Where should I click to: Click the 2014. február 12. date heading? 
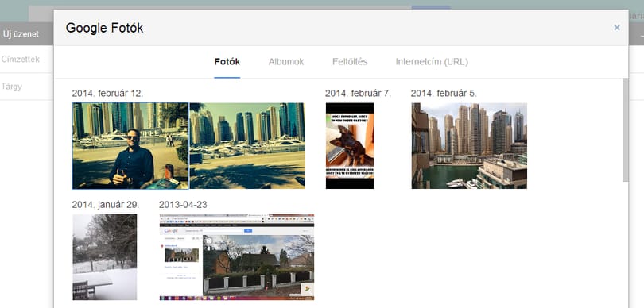(x=107, y=94)
